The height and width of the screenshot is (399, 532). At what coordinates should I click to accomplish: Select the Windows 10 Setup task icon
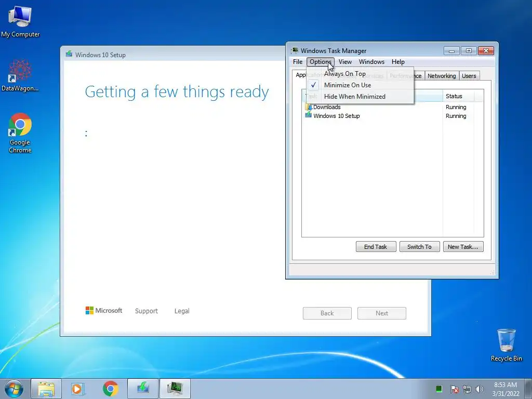(x=309, y=116)
